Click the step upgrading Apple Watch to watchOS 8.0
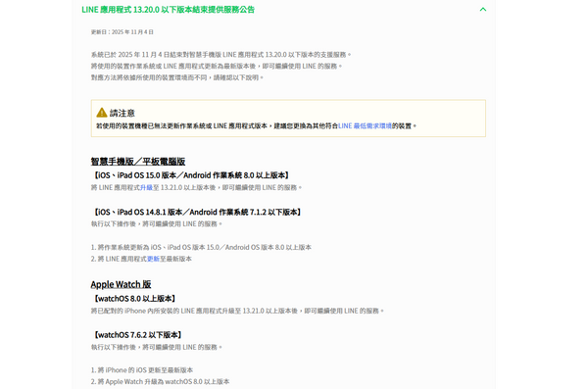This screenshot has height=389, width=588. coord(160,382)
